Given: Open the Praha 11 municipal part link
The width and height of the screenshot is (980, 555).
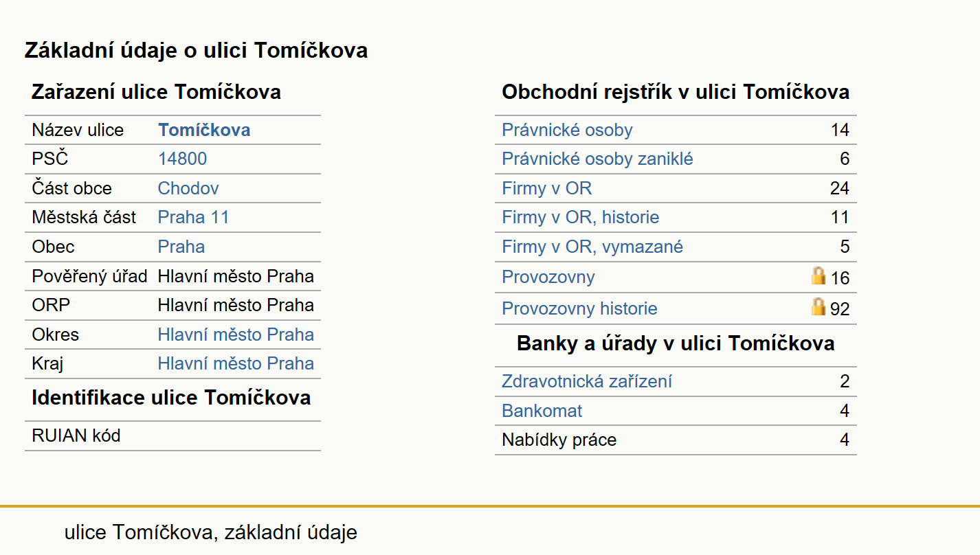Looking at the screenshot, I should click(x=193, y=217).
